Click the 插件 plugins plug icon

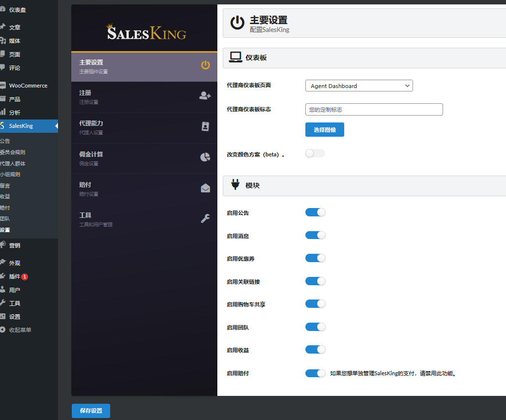click(2, 276)
